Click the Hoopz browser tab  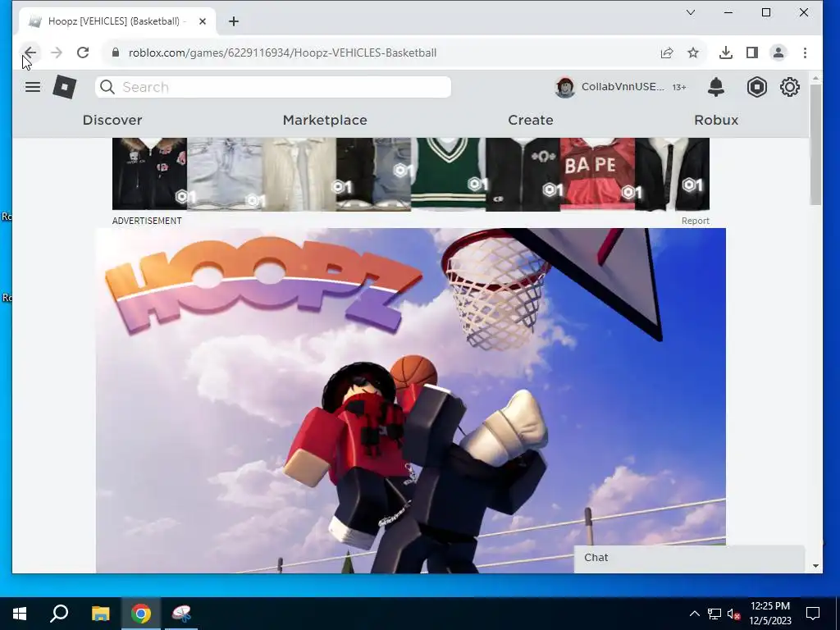coord(115,21)
